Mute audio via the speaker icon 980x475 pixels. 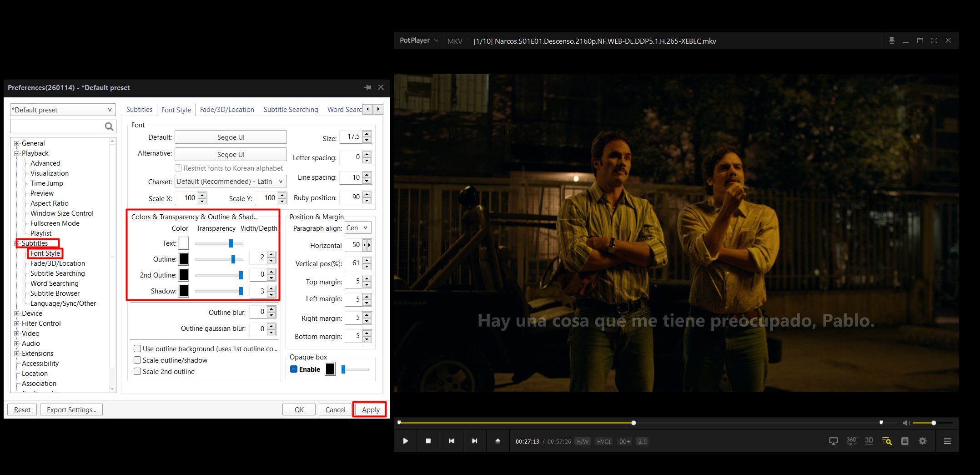906,423
